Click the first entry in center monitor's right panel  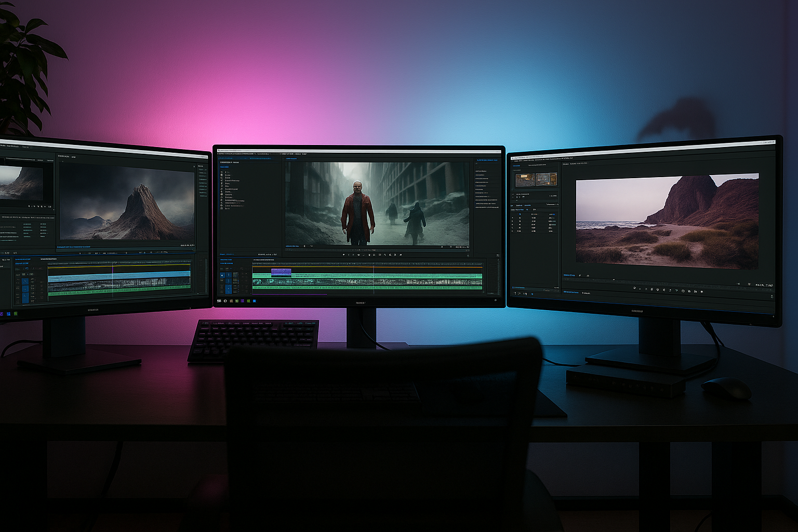(481, 171)
